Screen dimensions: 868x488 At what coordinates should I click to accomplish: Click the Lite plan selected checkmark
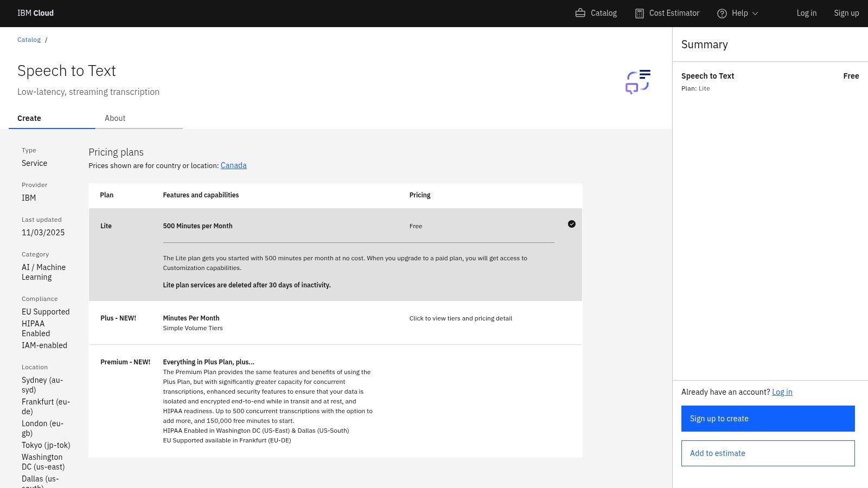coord(572,223)
